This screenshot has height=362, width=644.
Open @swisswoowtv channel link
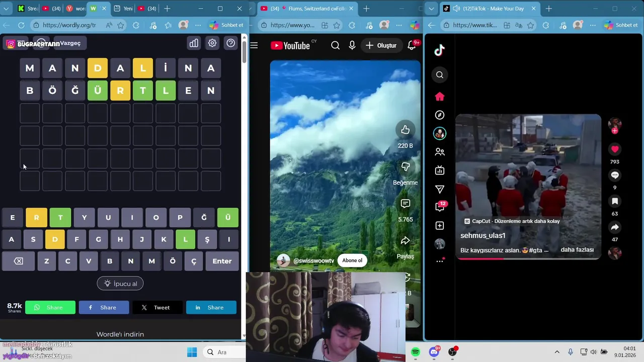click(x=313, y=260)
